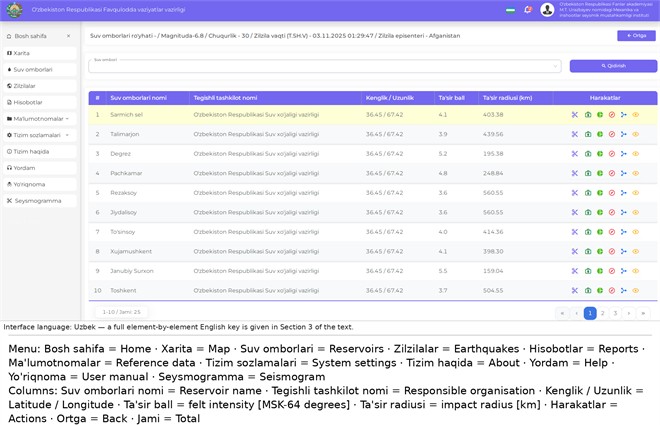Click the orange eye icon for Pachkamar
Image resolution: width=660 pixels, height=425 pixels.
click(x=636, y=173)
